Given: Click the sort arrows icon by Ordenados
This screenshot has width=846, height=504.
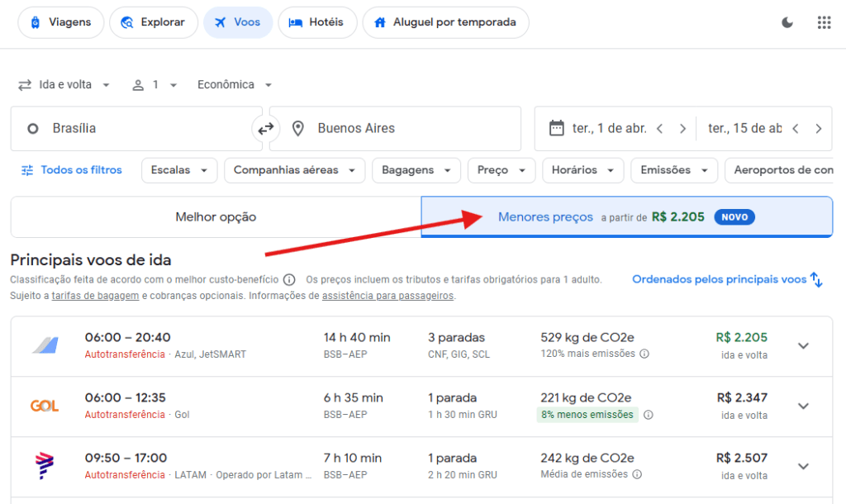Looking at the screenshot, I should click(x=816, y=279).
